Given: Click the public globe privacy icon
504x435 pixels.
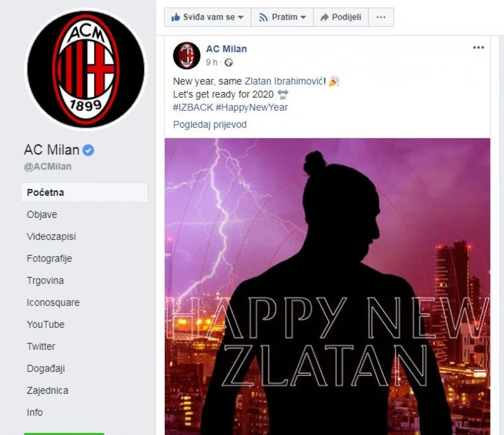Looking at the screenshot, I should (x=228, y=62).
